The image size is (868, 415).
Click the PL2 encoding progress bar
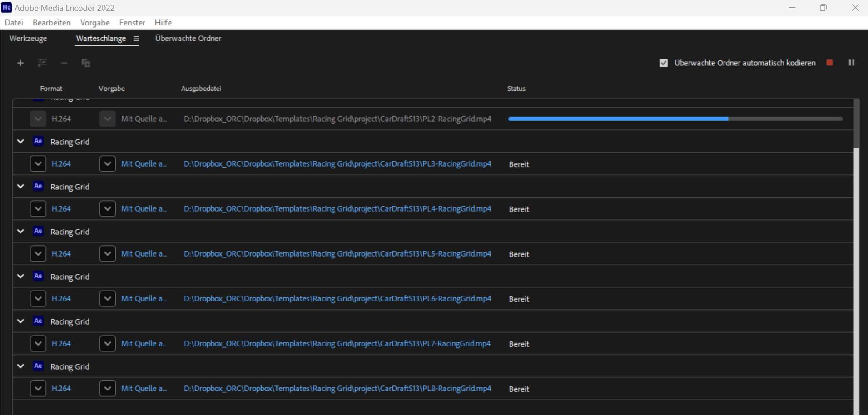click(675, 119)
